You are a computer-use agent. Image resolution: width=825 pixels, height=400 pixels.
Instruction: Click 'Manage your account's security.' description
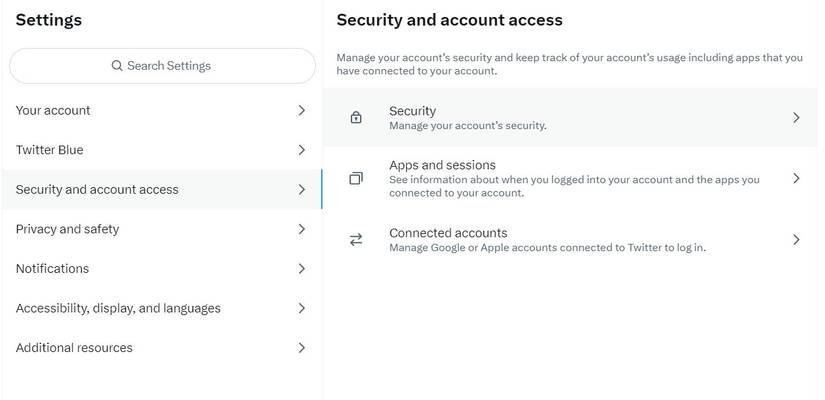tap(468, 126)
